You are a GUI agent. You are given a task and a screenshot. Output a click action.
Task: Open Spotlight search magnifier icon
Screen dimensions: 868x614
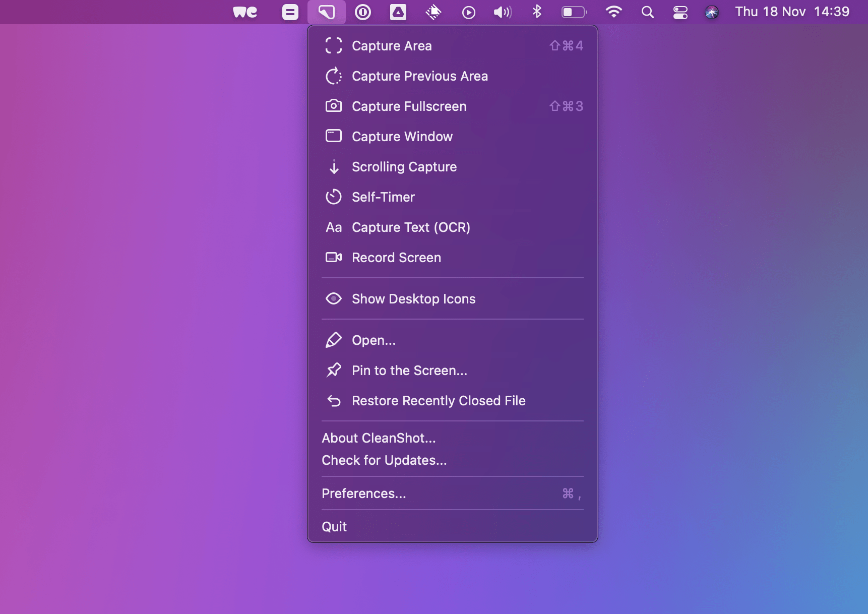click(x=648, y=12)
